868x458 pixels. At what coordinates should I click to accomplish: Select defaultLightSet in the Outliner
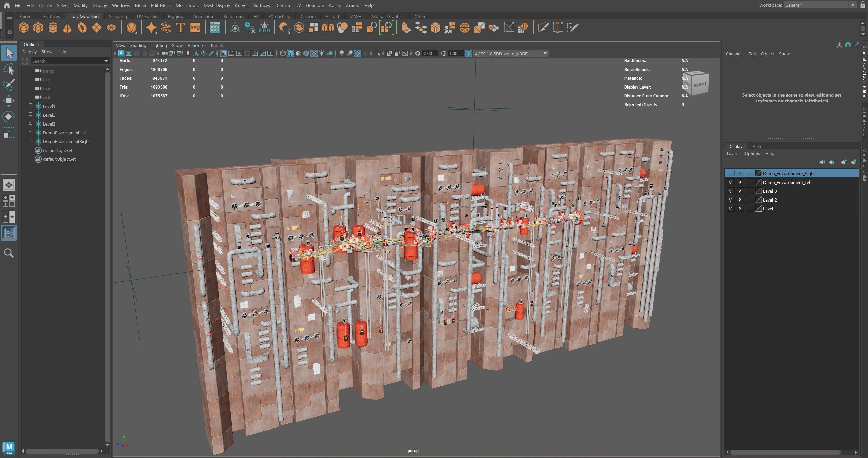[58, 150]
